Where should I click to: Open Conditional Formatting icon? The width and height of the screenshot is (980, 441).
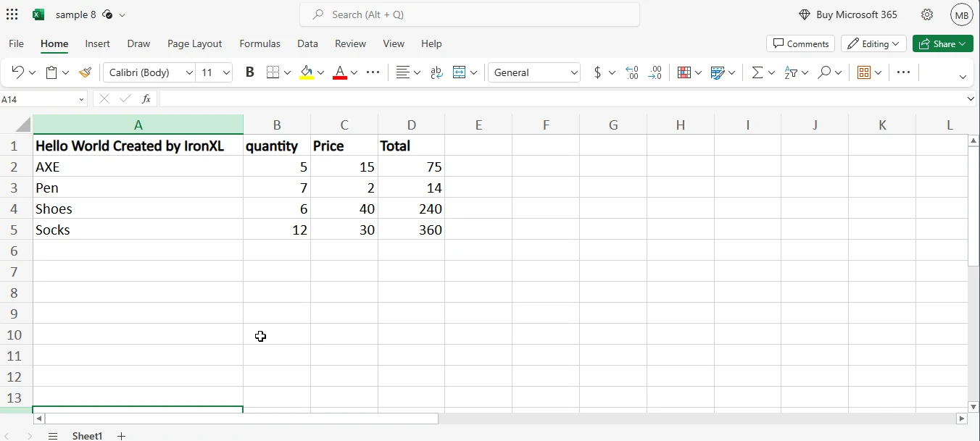coord(684,72)
